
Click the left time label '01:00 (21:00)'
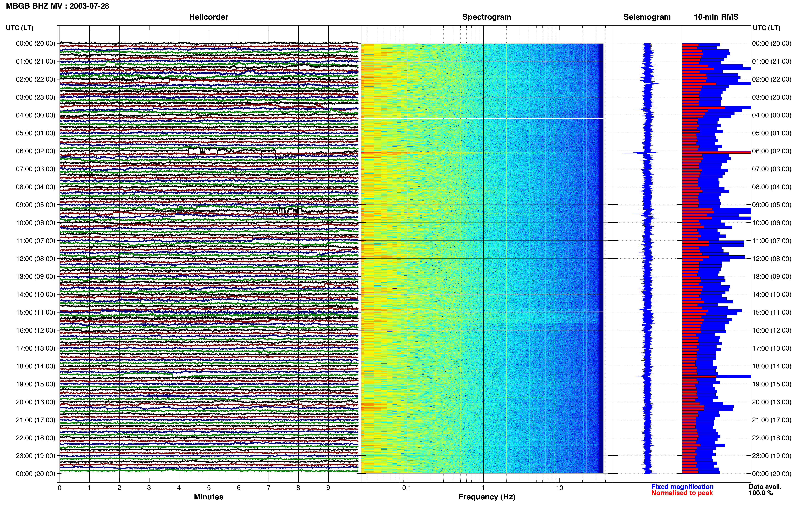click(x=36, y=61)
